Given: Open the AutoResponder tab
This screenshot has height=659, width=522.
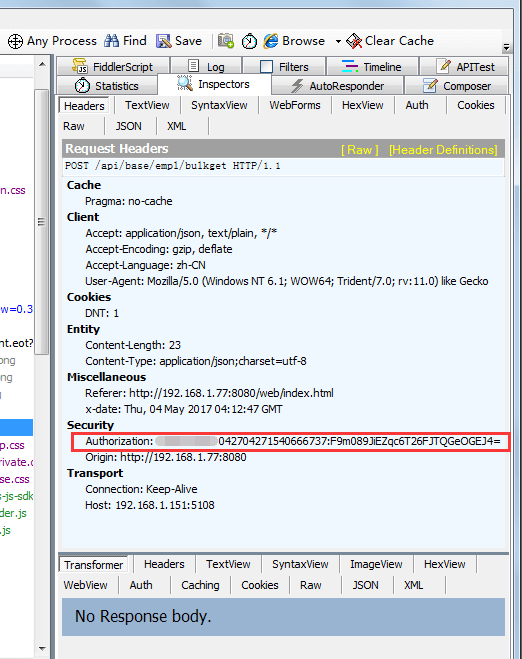Looking at the screenshot, I should (338, 86).
